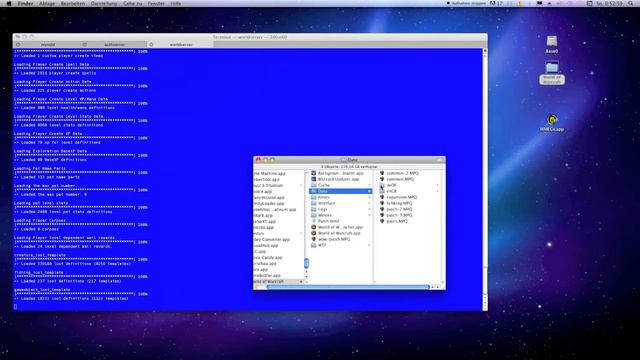Select the app icon below the desktop folder
The image size is (640, 360).
click(x=552, y=120)
